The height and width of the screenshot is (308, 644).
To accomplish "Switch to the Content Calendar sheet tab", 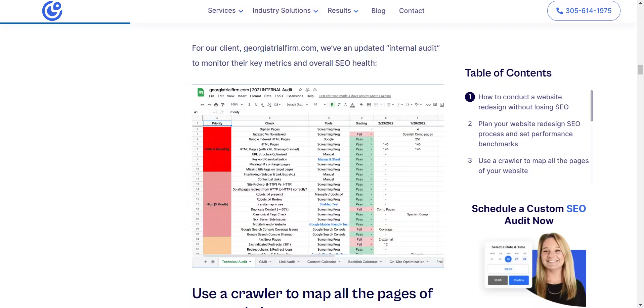I will coord(324,262).
